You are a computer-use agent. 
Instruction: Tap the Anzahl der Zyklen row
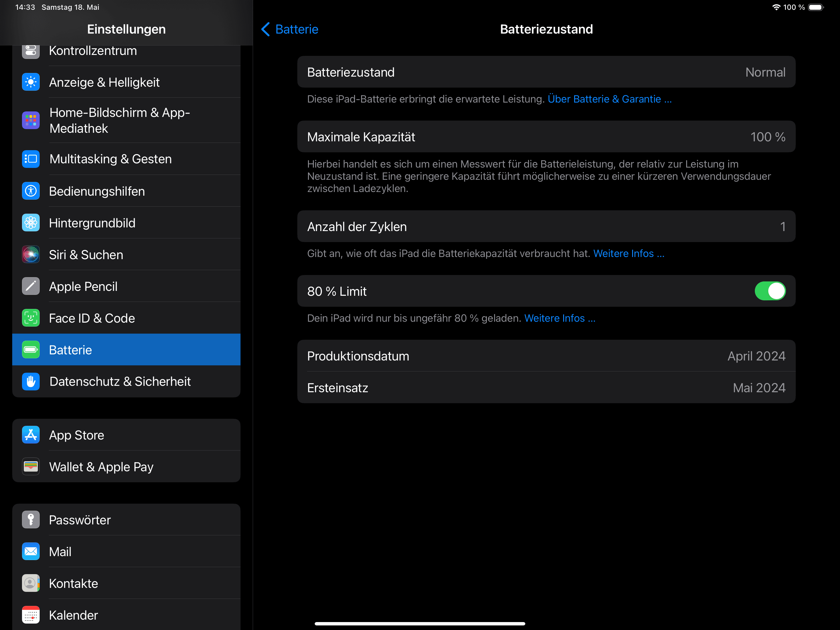(x=546, y=226)
